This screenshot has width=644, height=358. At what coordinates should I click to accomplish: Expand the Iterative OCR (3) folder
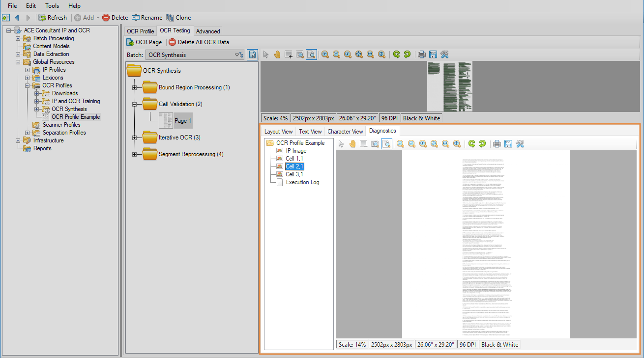pos(134,138)
